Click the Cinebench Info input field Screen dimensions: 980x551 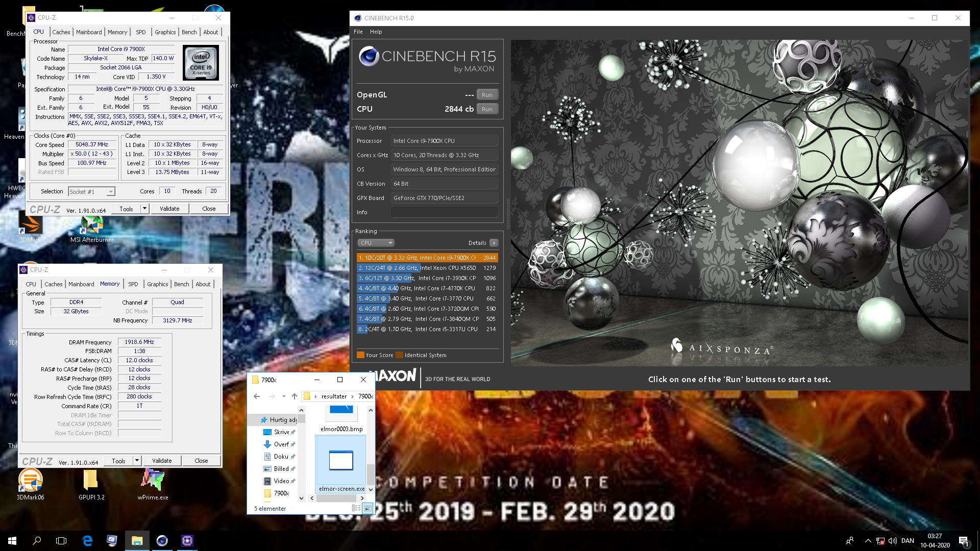(x=445, y=212)
